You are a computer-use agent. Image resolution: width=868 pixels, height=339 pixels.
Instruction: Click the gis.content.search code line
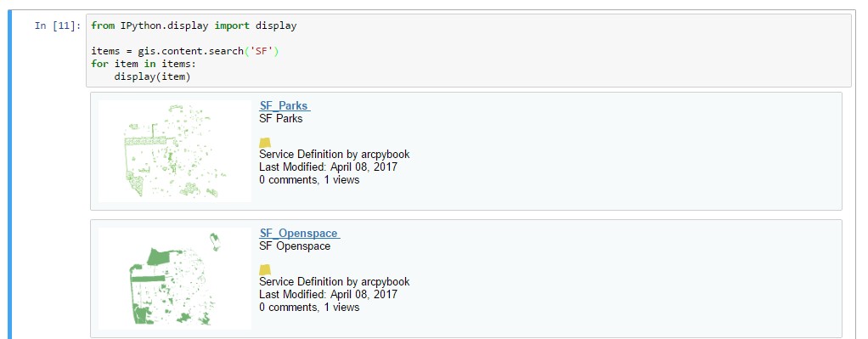point(187,51)
